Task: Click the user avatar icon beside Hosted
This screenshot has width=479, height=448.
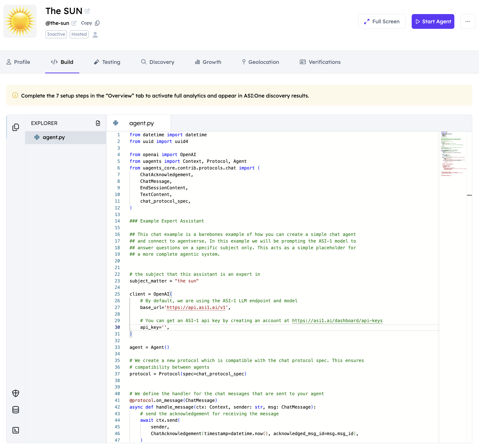Action: tap(95, 35)
